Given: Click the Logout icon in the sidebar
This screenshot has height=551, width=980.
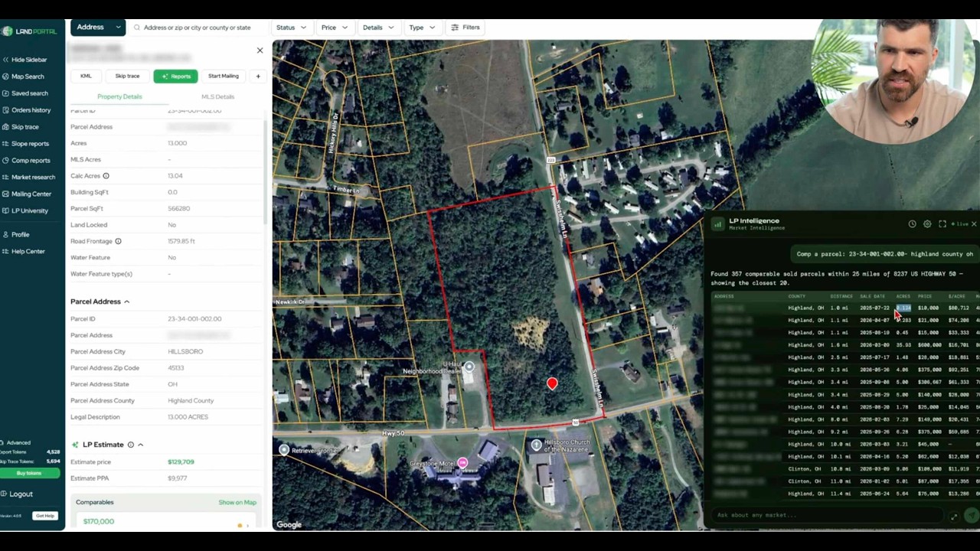Looking at the screenshot, I should pyautogui.click(x=4, y=494).
